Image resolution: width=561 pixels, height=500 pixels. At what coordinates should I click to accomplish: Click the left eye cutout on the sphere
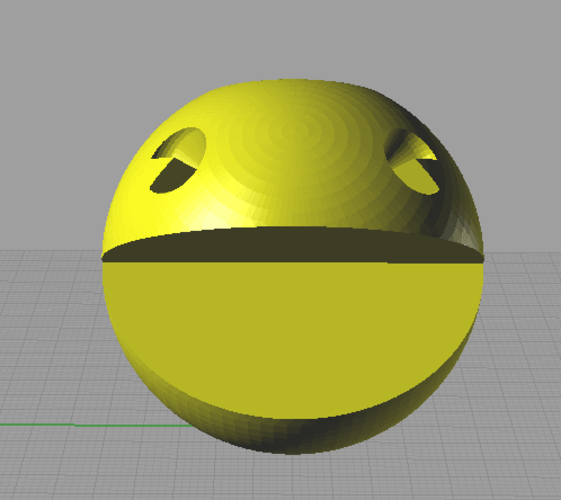[178, 160]
